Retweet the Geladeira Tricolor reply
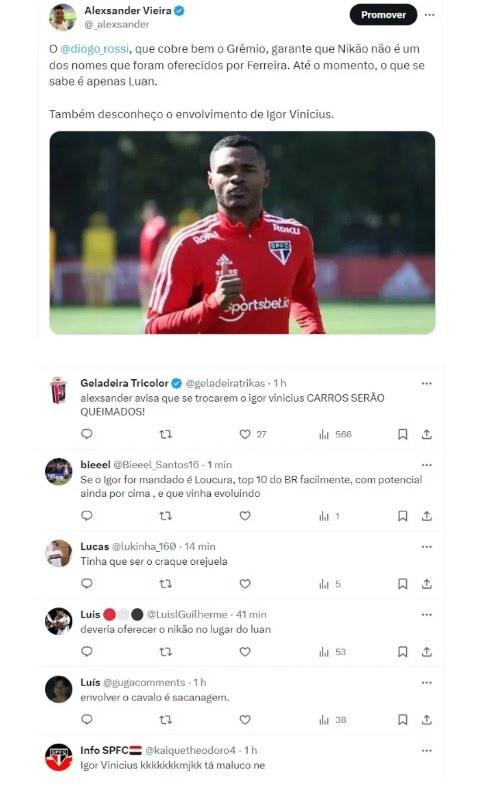This screenshot has height=790, width=493. (x=166, y=434)
